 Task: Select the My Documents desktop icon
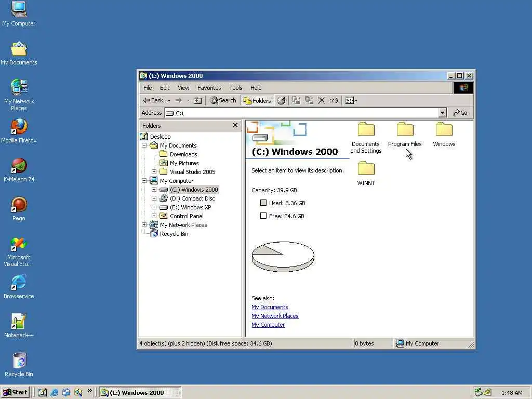point(19,54)
